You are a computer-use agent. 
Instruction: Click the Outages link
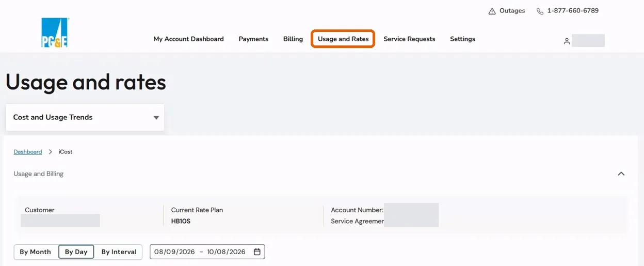point(512,11)
